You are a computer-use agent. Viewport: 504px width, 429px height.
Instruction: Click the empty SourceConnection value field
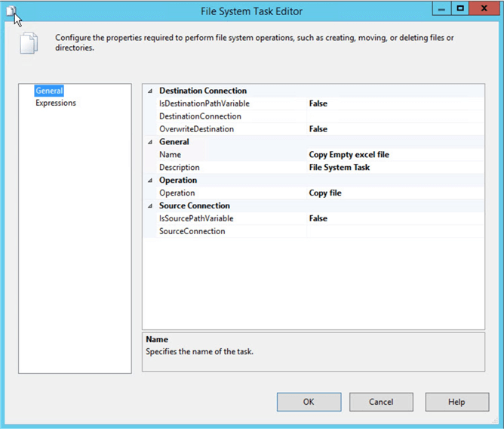[x=395, y=231]
